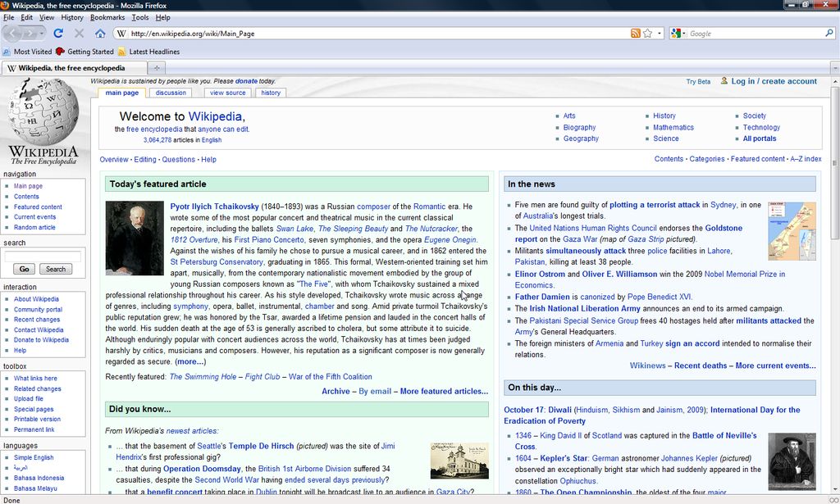Click the RSS feed icon in address bar
This screenshot has width=840, height=504.
[x=636, y=33]
